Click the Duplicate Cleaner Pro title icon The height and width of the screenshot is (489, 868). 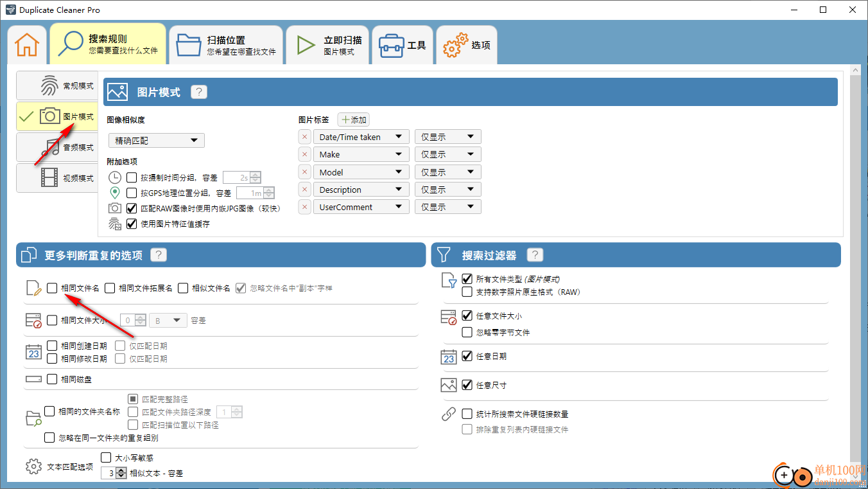(x=10, y=10)
